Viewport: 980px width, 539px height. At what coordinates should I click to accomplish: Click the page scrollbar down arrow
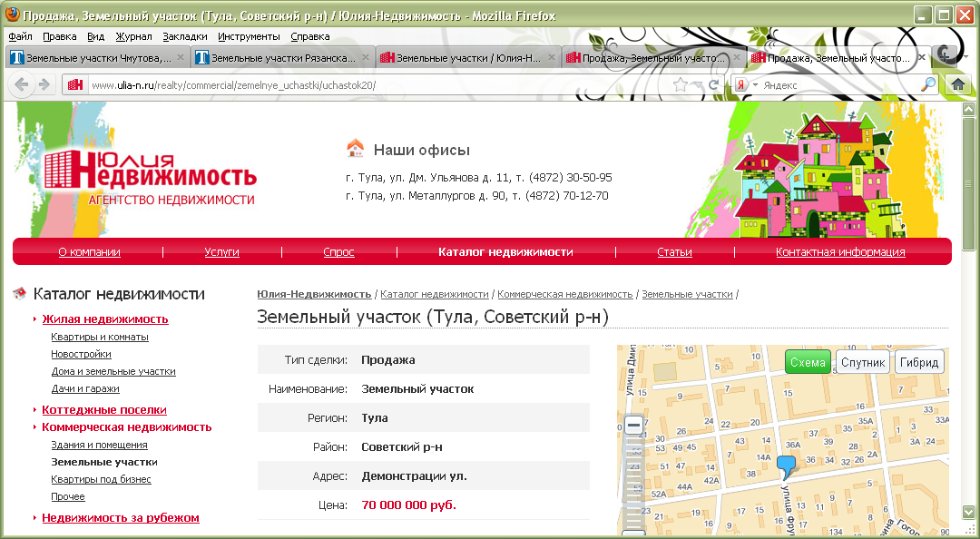[969, 511]
